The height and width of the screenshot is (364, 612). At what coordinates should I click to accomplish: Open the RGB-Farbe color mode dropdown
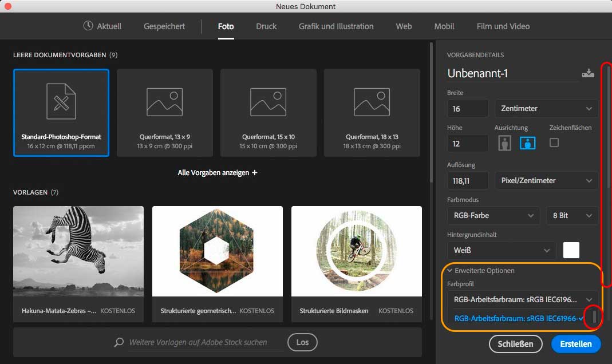pyautogui.click(x=493, y=215)
